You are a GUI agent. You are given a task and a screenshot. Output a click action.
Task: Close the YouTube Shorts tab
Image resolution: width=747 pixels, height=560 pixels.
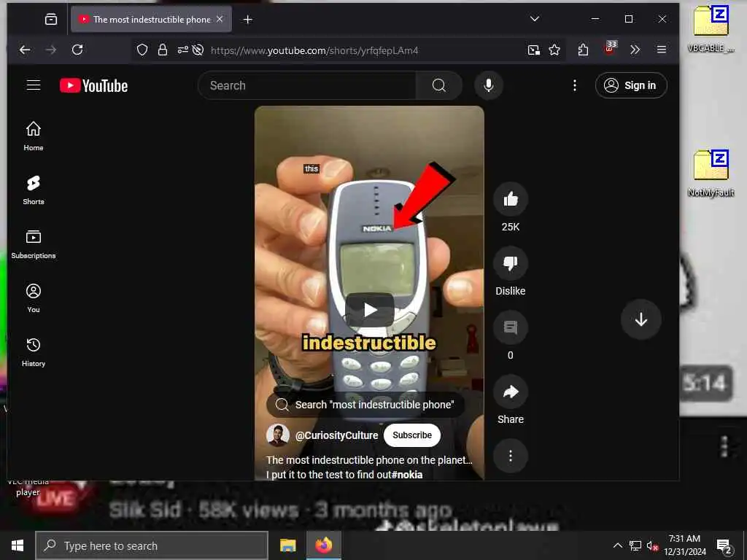(220, 19)
